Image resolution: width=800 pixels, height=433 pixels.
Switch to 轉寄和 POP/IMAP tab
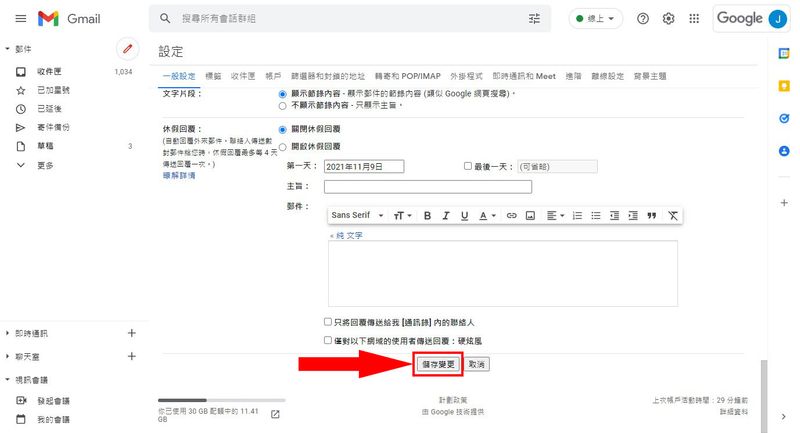408,76
